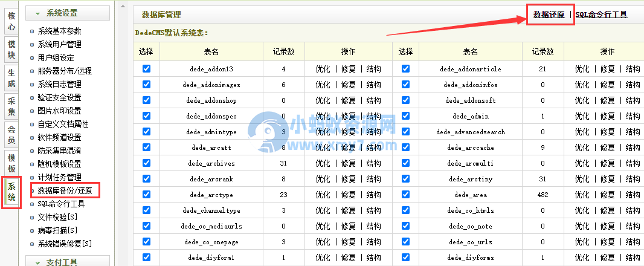Select the 系统 side tab
The height and width of the screenshot is (266, 644).
click(11, 192)
